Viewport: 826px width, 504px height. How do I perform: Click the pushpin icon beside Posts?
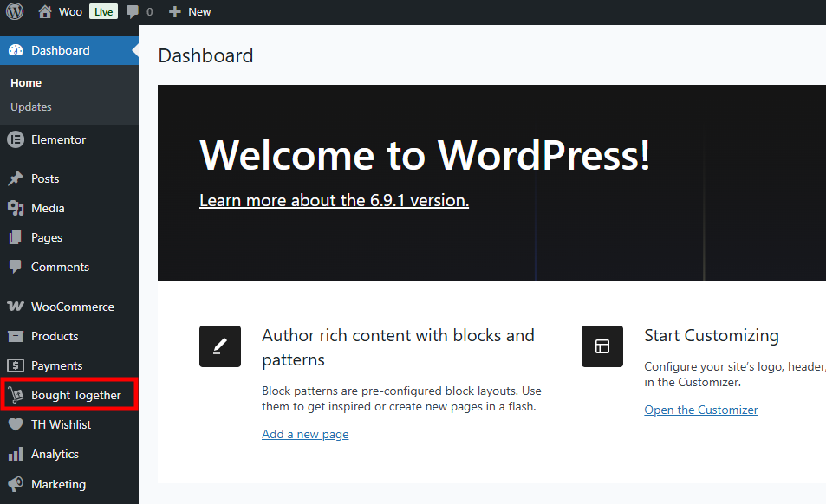pyautogui.click(x=16, y=178)
